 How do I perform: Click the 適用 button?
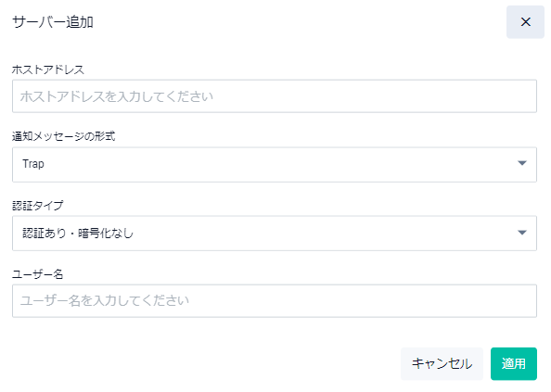(513, 364)
